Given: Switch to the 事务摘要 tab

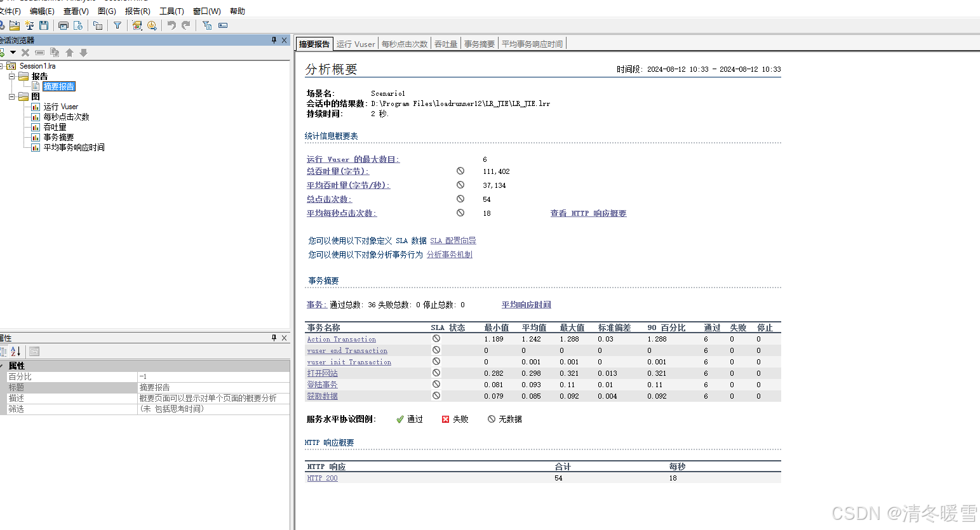Looking at the screenshot, I should tap(480, 44).
